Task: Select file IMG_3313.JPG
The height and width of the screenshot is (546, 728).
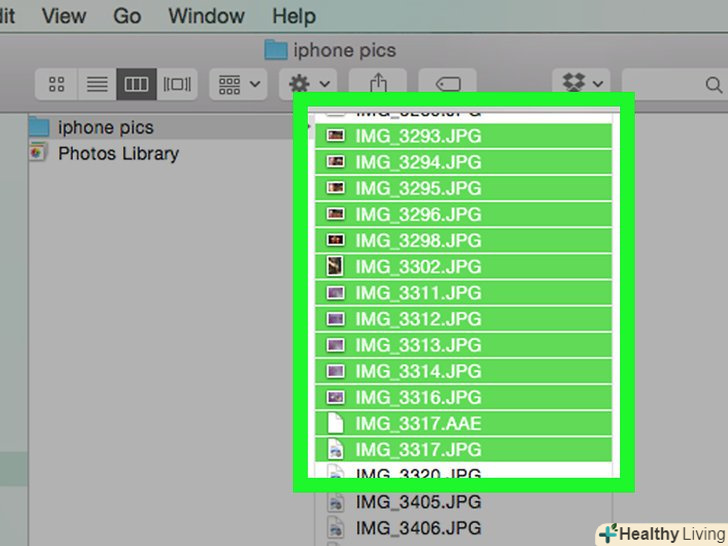Action: tap(463, 344)
